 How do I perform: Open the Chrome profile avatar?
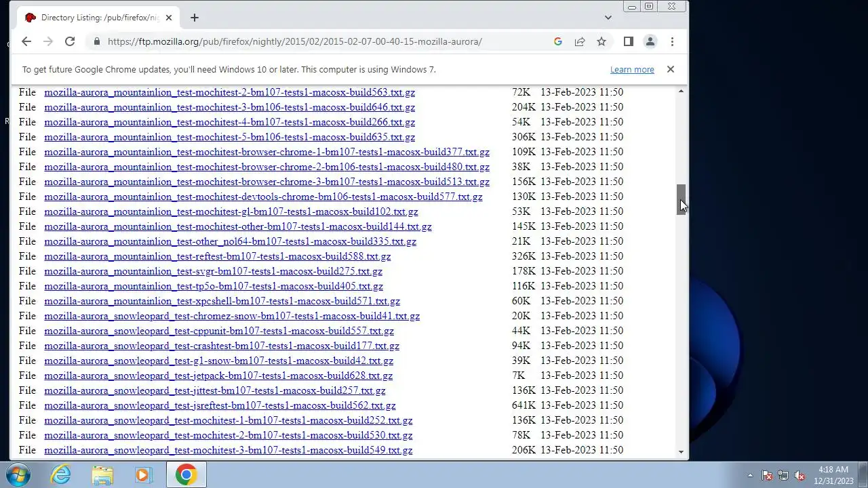tap(650, 41)
